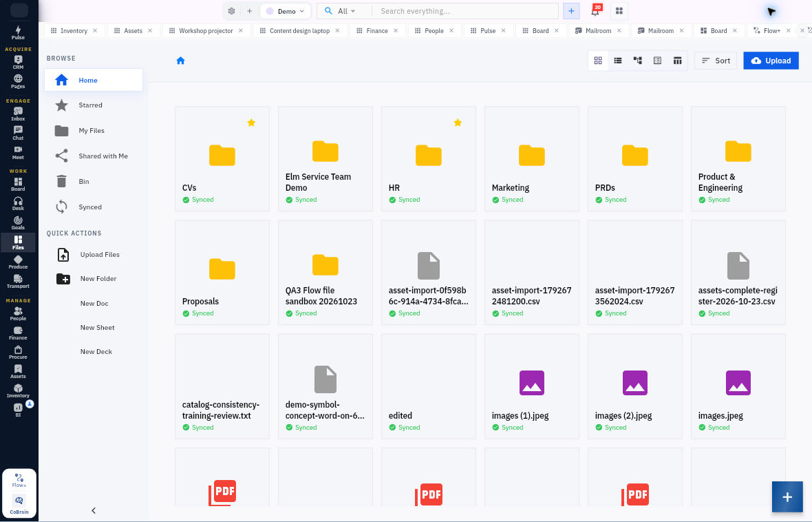
Task: Close the Assets tab
Action: [x=150, y=30]
